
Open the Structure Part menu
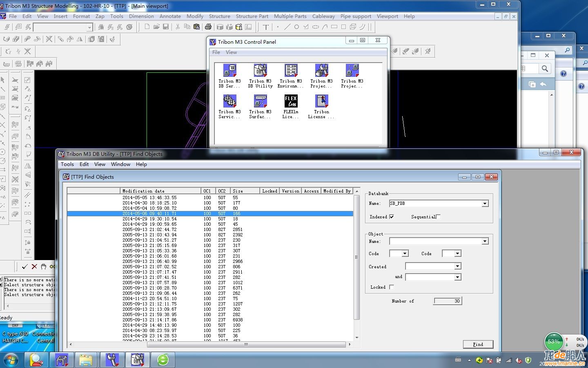tap(252, 16)
